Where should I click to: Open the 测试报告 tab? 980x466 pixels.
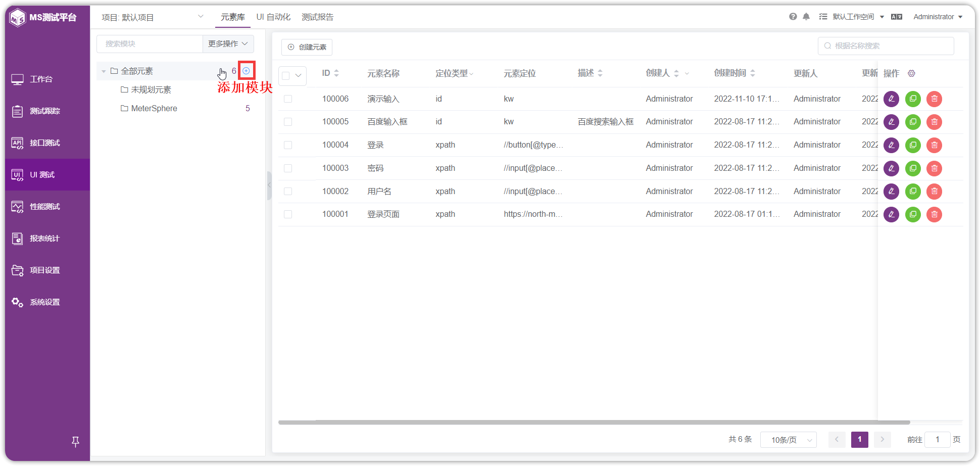tap(317, 17)
